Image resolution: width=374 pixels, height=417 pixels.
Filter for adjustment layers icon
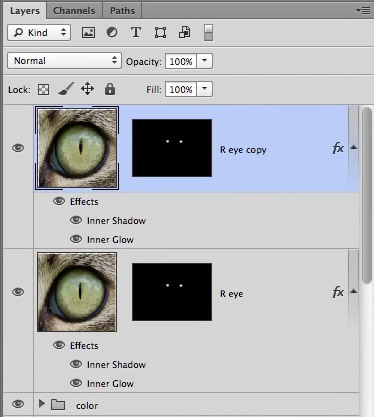coord(112,32)
